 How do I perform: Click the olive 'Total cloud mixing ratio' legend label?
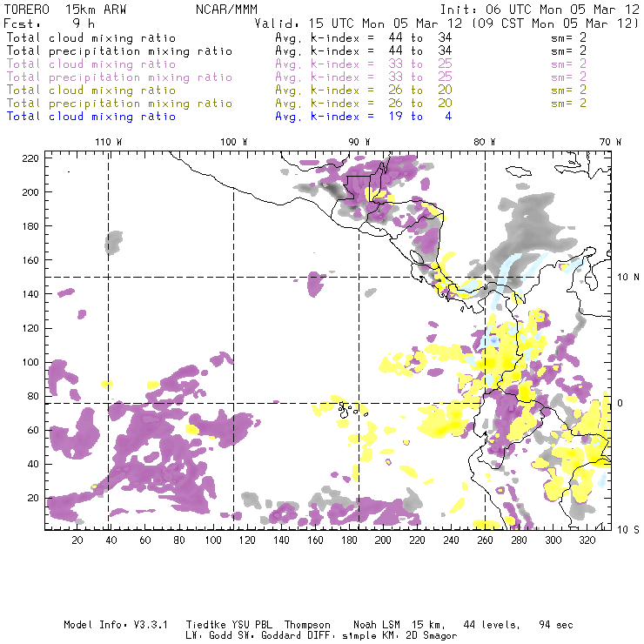pos(91,91)
